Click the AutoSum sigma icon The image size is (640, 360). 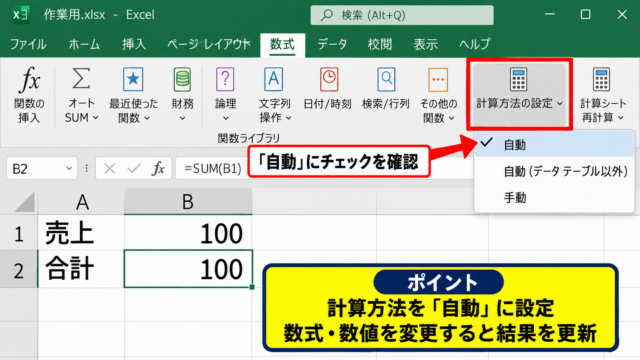[x=81, y=79]
